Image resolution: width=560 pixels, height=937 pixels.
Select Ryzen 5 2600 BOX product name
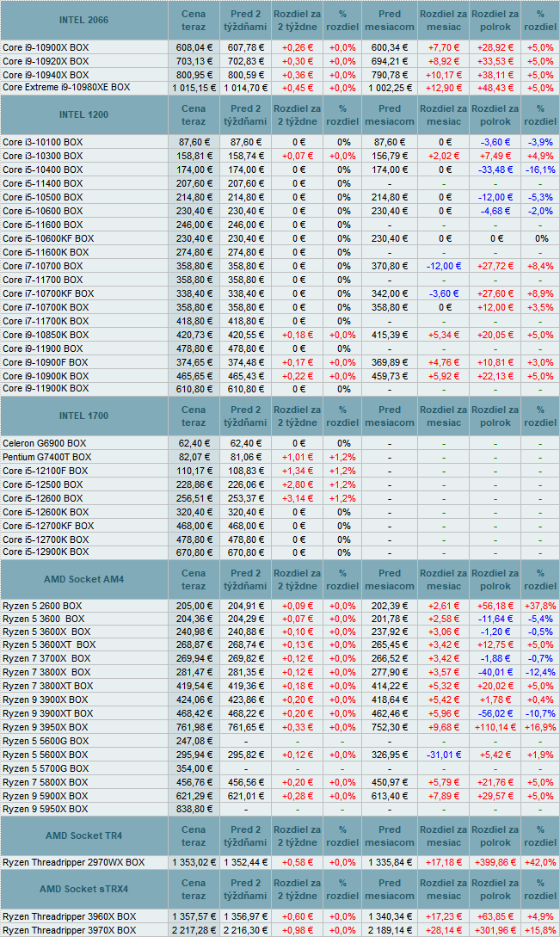coord(42,606)
